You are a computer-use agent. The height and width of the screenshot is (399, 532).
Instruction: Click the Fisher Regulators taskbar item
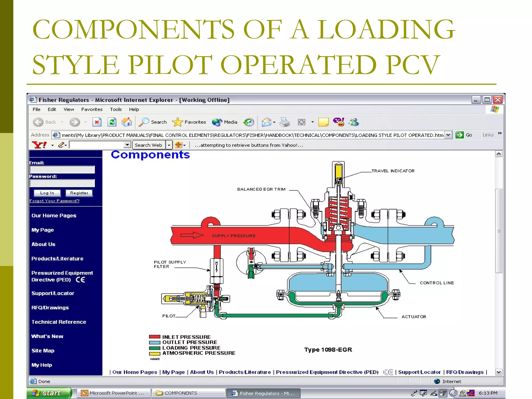tap(263, 393)
